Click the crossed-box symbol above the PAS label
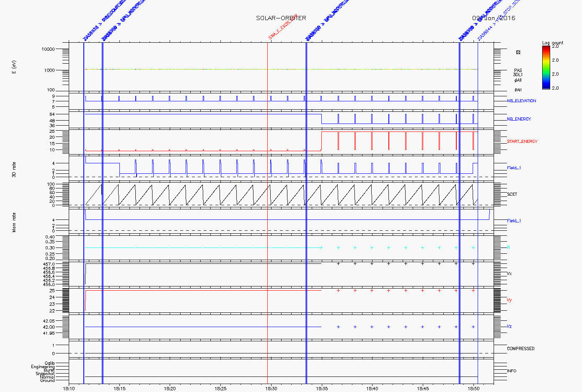582x392 pixels. click(x=518, y=52)
